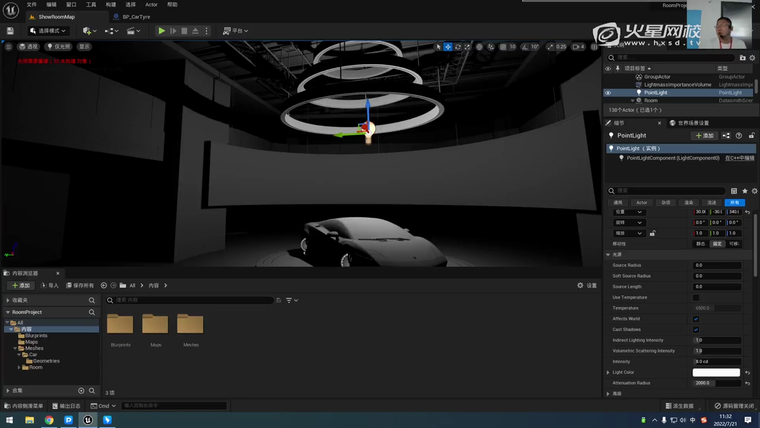Open the 工具 menu in menu bar

tap(91, 5)
